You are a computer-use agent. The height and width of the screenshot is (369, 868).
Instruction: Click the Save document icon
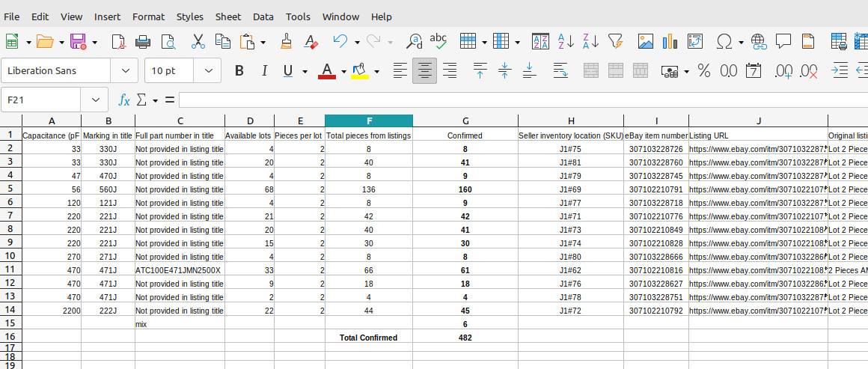tap(78, 42)
